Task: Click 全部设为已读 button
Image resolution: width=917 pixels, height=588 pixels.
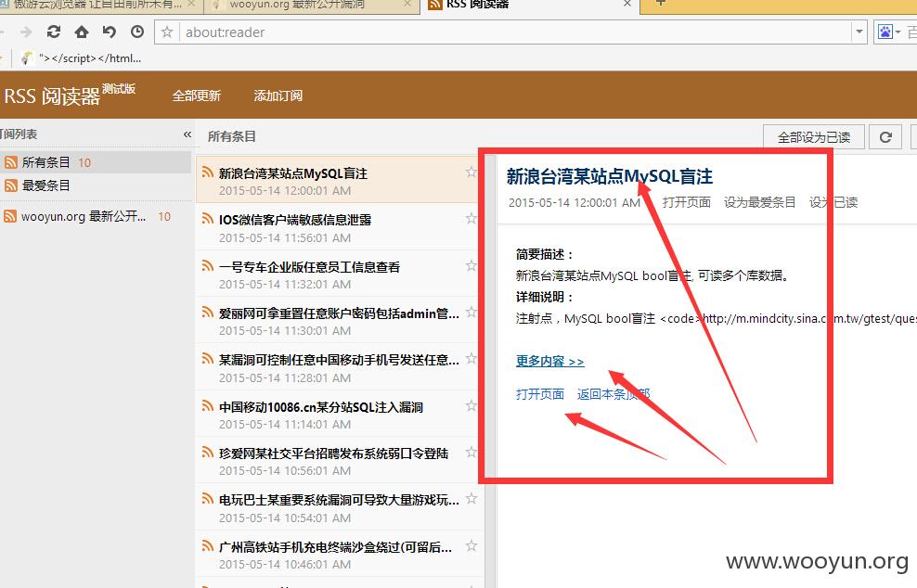Action: click(813, 137)
